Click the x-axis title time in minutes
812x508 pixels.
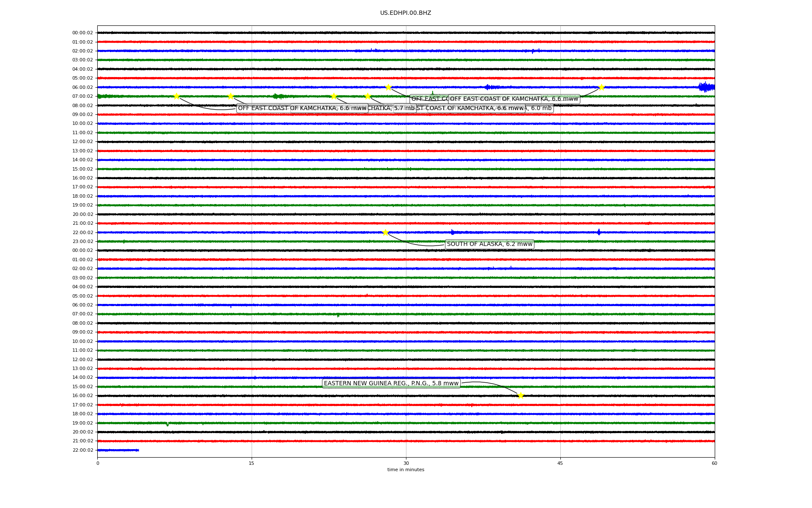406,470
